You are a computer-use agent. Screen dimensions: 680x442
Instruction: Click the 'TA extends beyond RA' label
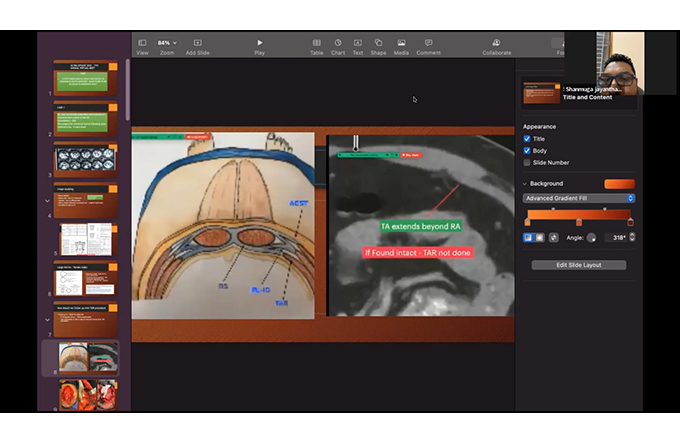(x=420, y=226)
